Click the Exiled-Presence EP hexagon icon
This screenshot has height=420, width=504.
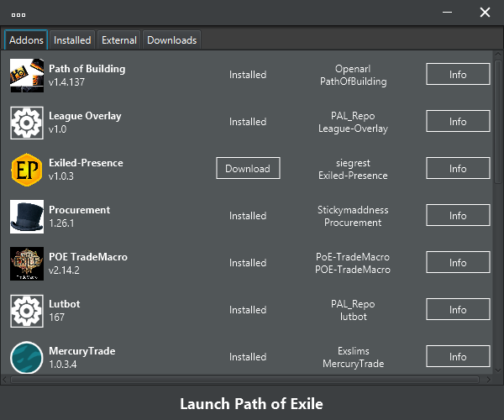click(27, 170)
